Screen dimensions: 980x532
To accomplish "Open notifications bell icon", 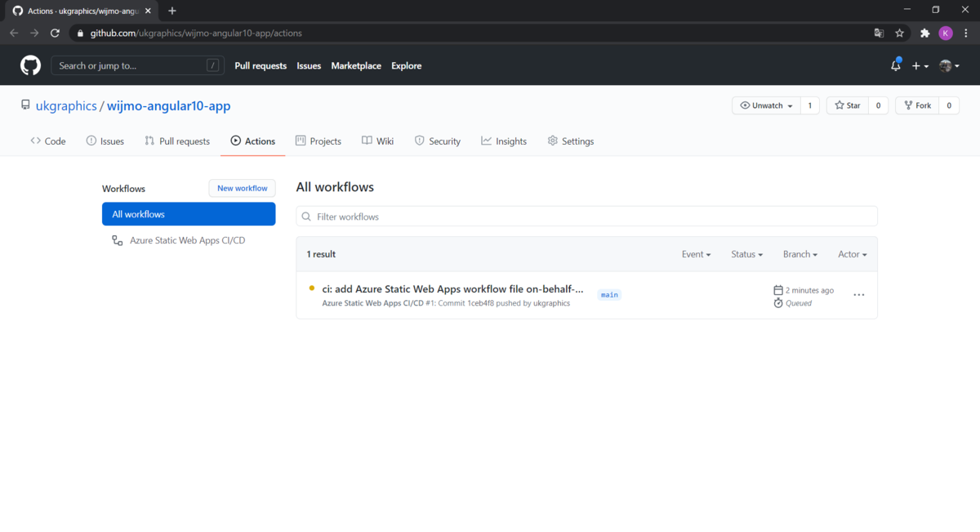I will pos(896,65).
